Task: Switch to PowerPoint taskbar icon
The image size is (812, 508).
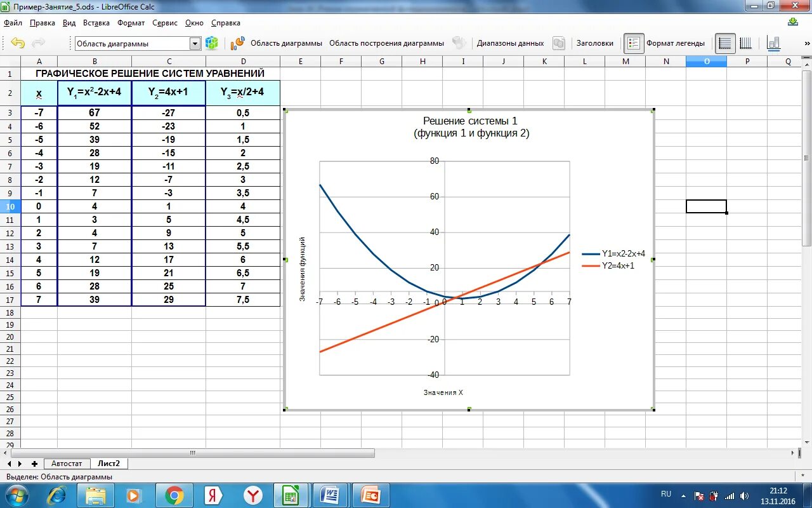Action: click(370, 495)
